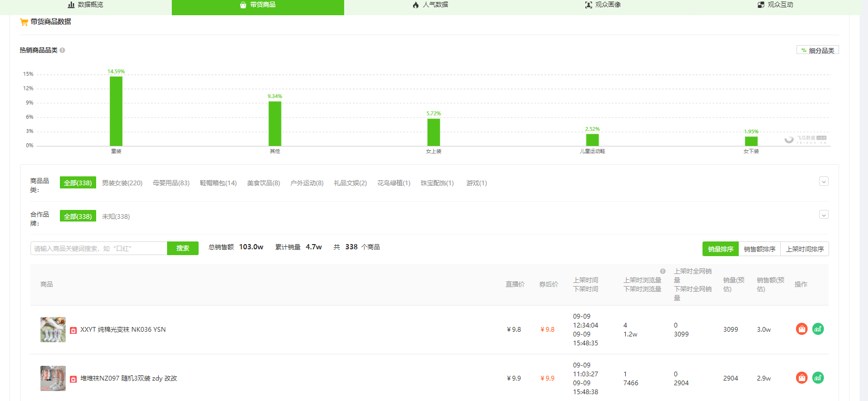
Task: Filter by 母婴用品(83) category
Action: (x=171, y=183)
